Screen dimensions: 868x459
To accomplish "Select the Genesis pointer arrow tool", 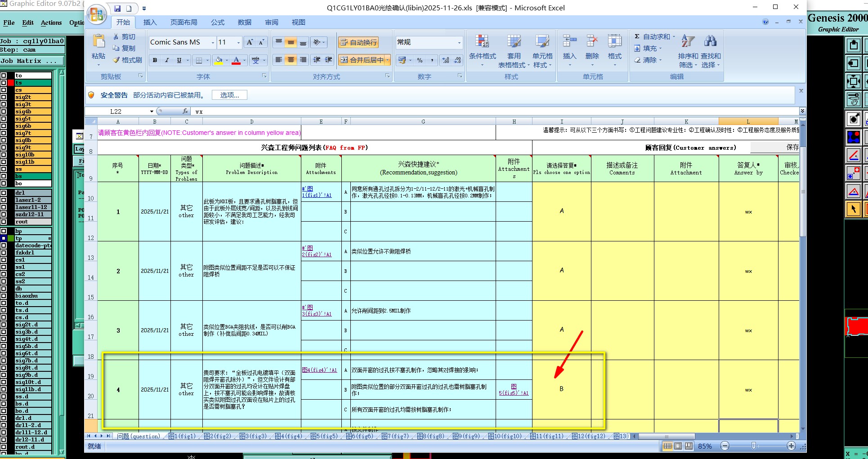I will coord(853,209).
